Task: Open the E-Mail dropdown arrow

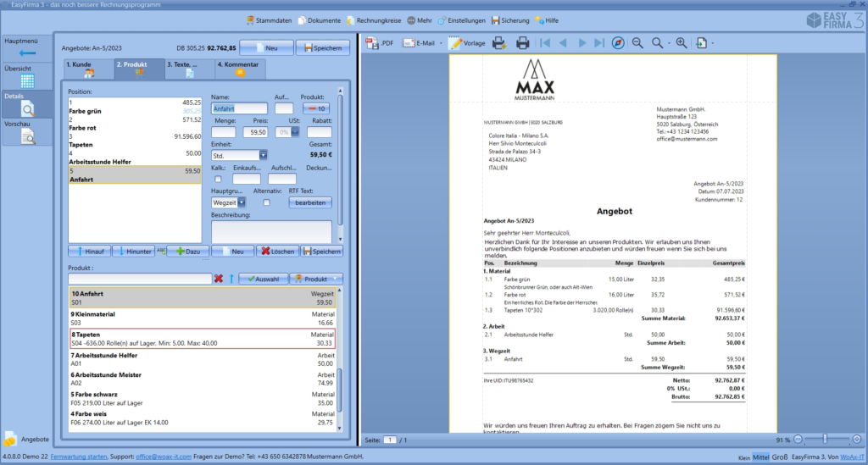Action: point(441,42)
